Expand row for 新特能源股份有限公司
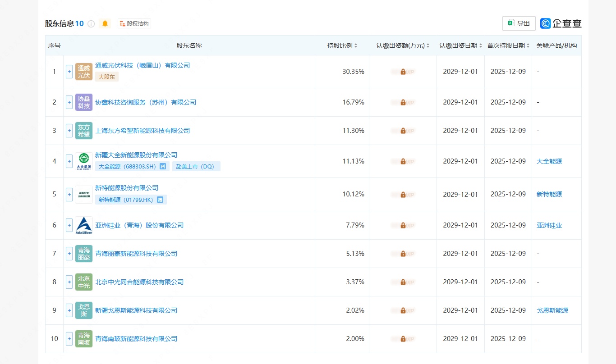616x364 pixels. pyautogui.click(x=69, y=194)
